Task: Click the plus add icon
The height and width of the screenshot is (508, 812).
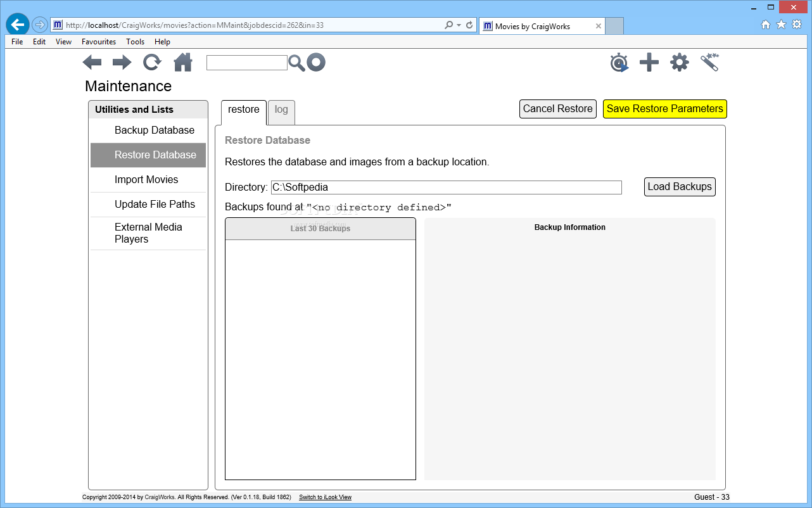Action: coord(649,62)
